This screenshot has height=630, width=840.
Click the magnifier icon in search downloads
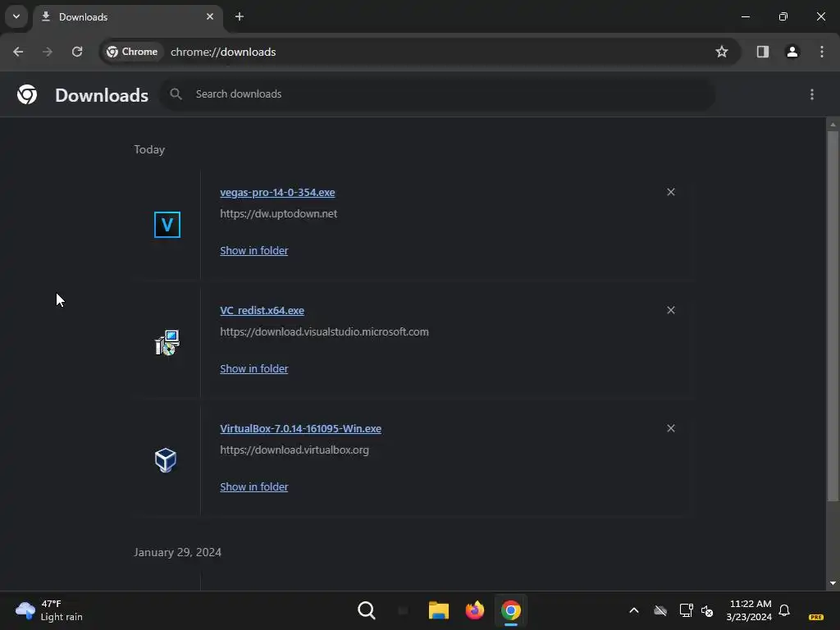point(176,94)
